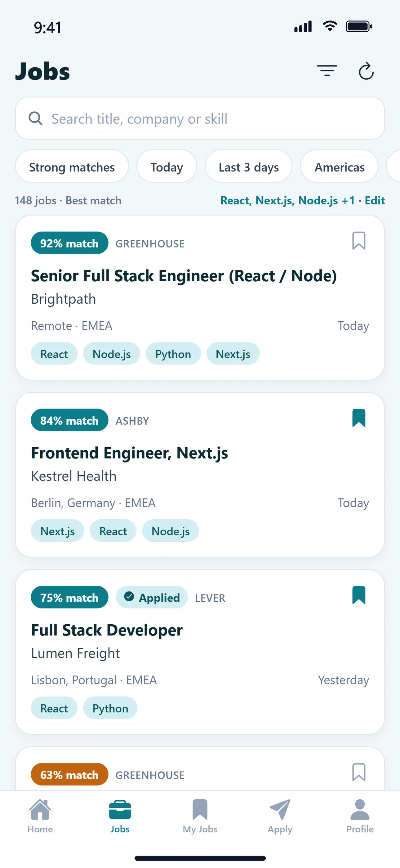Tap the ASHBY source label
The image size is (400, 868).
(132, 421)
